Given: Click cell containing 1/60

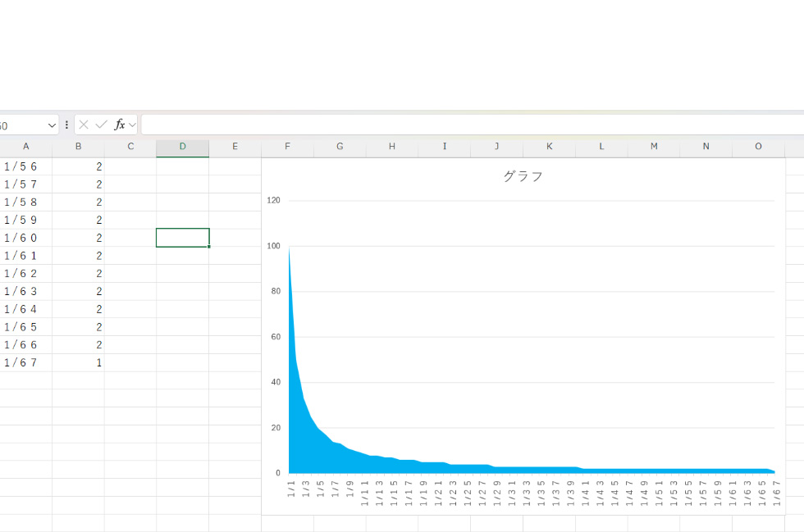Looking at the screenshot, I should 25,238.
